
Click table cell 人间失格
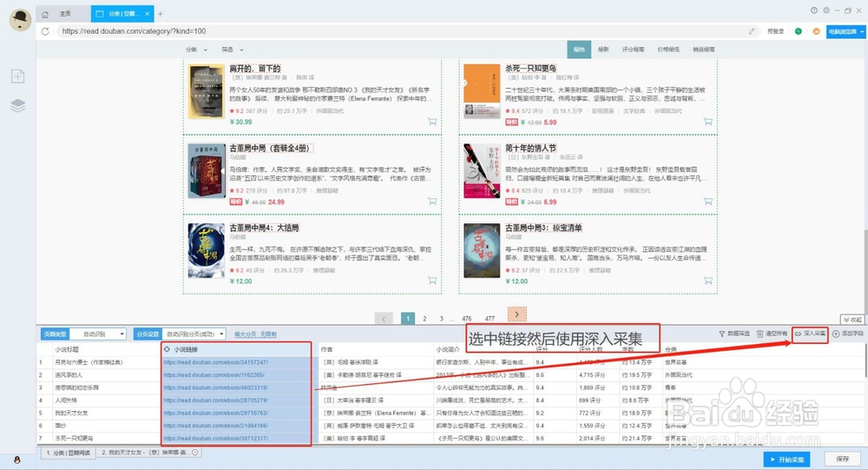click(66, 400)
